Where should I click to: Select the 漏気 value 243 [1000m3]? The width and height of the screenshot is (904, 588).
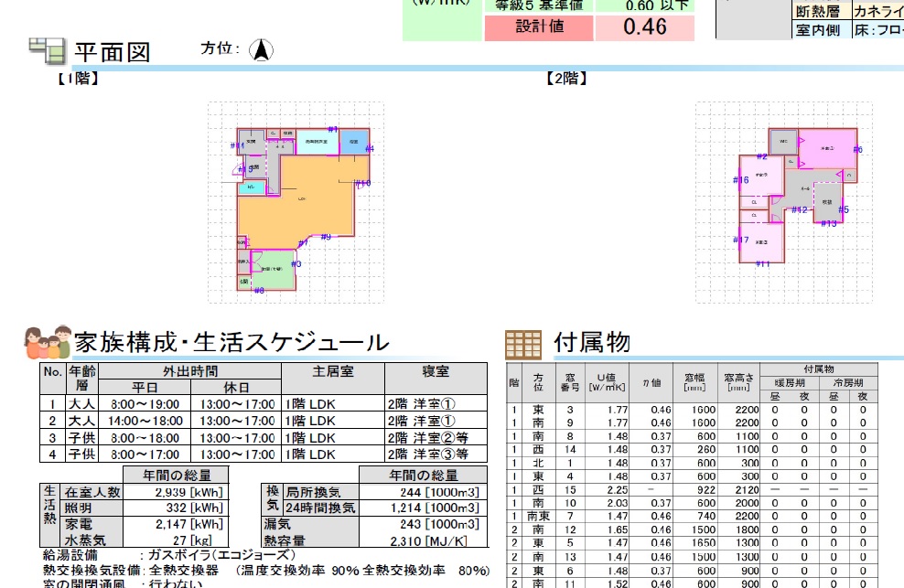423,524
